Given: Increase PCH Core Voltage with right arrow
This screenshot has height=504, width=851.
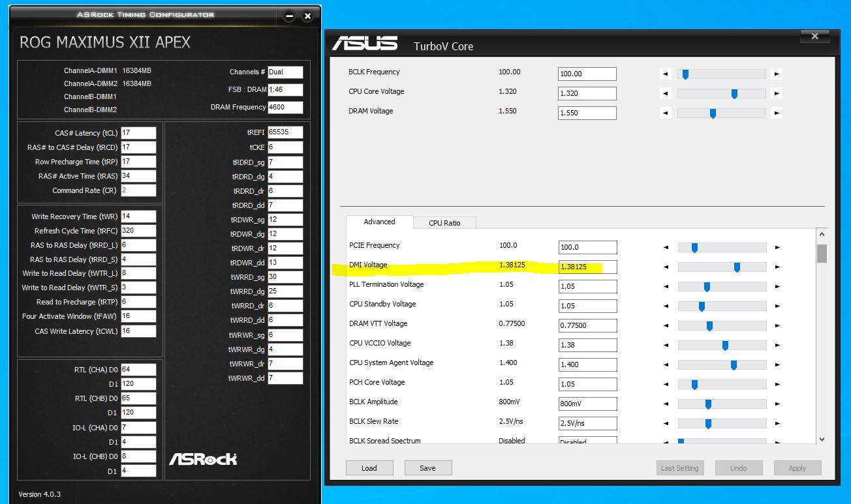Looking at the screenshot, I should point(777,384).
